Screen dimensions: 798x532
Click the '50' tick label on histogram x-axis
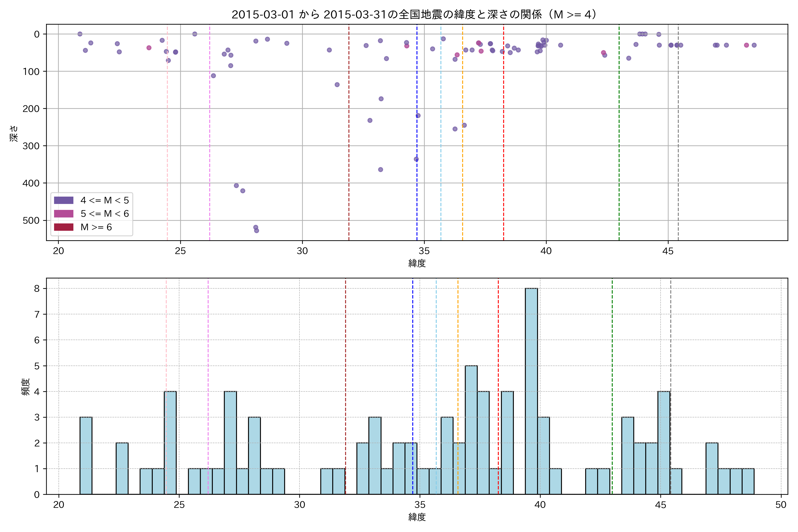781,505
